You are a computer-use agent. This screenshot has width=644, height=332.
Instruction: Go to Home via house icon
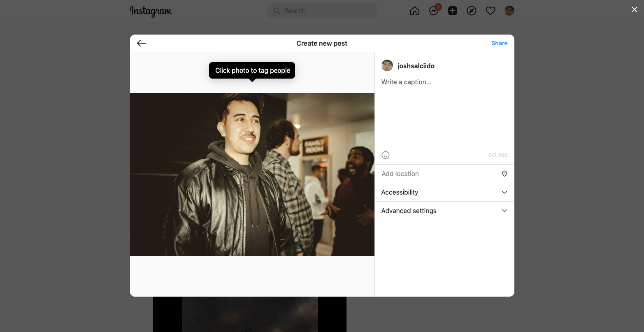[x=415, y=11]
